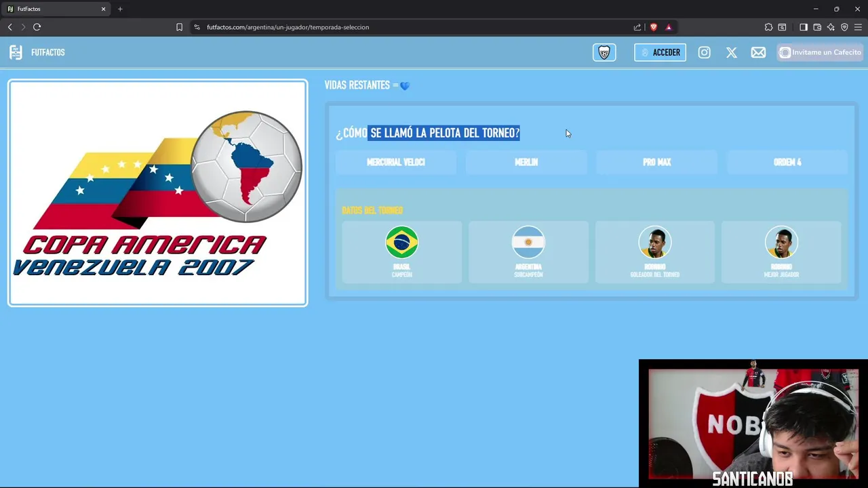Reload the FutFactos page
Image resolution: width=868 pixels, height=488 pixels.
[x=37, y=27]
